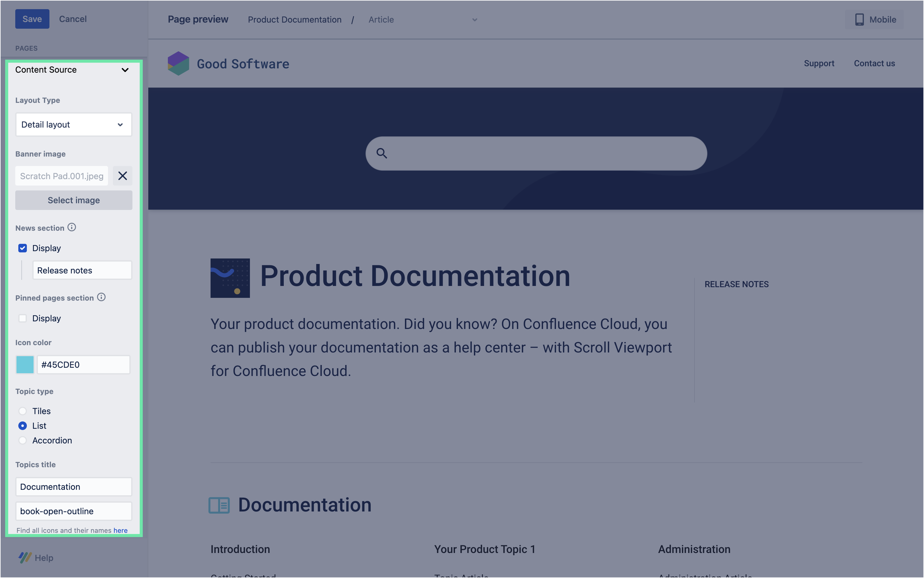The image size is (924, 578).
Task: Select the Accordion topic type
Action: click(x=23, y=440)
